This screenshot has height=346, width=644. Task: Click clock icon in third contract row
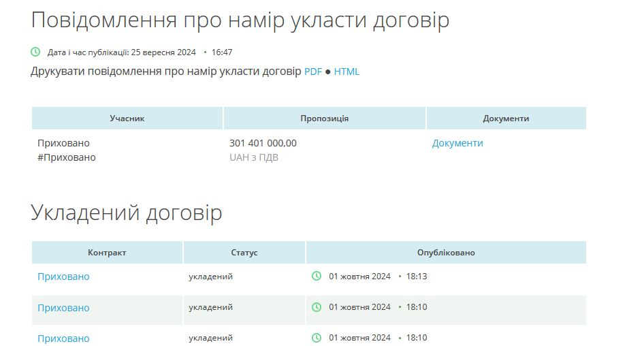pos(317,338)
